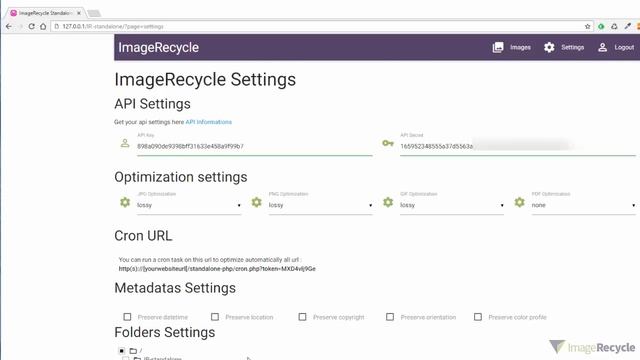This screenshot has width=640, height=360.
Task: Go back with the browser back arrow
Action: tap(9, 26)
